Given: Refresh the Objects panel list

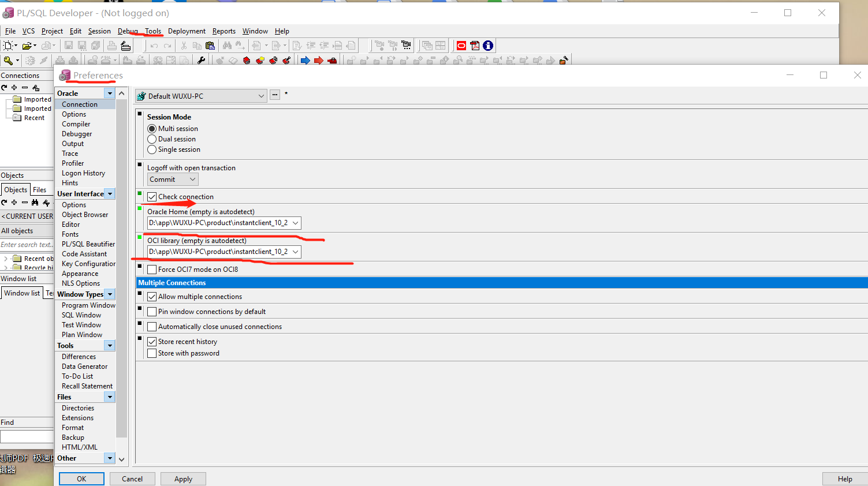Looking at the screenshot, I should (4, 203).
